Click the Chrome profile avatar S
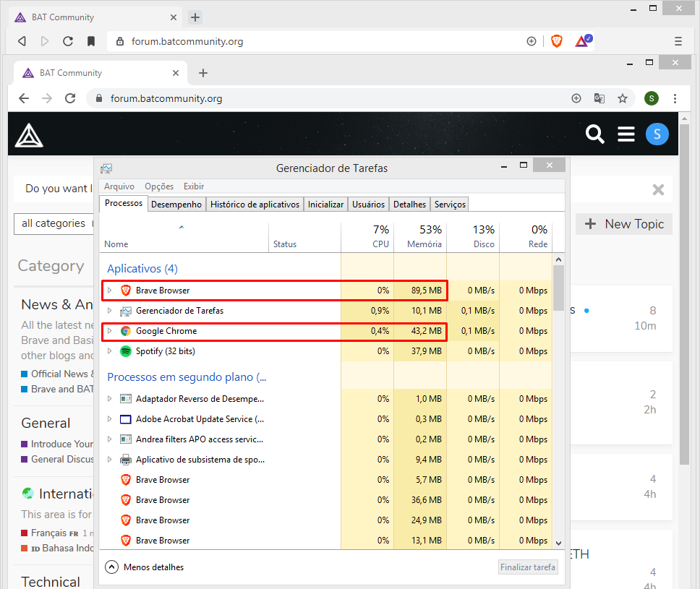The height and width of the screenshot is (589, 700). 652,98
